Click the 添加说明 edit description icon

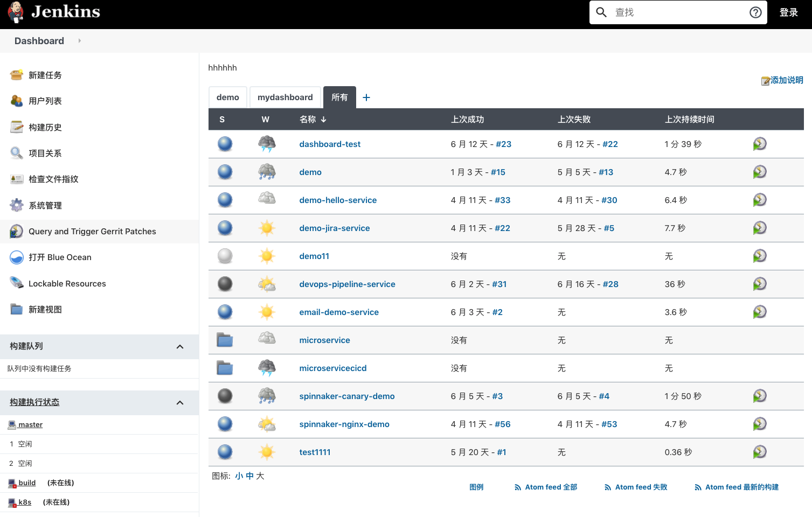coord(765,81)
